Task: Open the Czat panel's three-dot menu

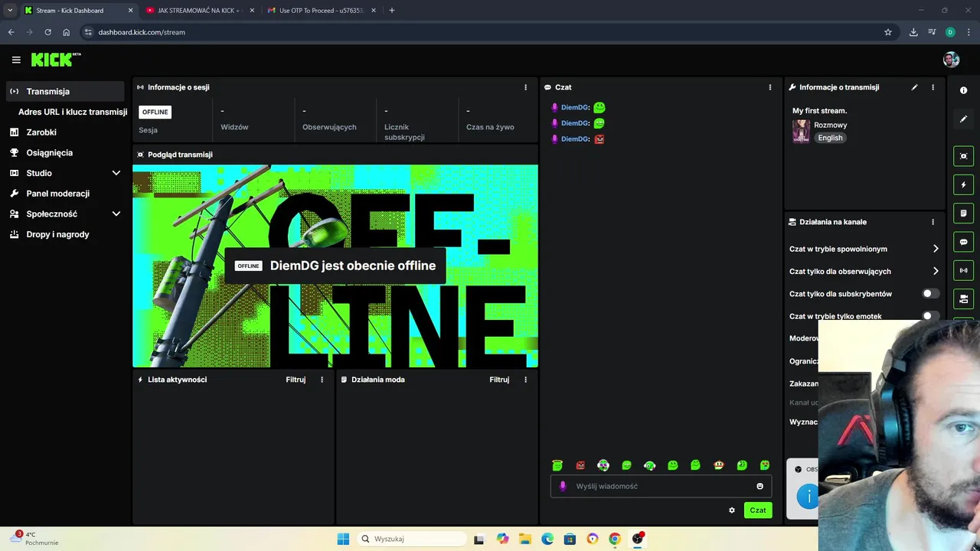Action: coord(770,87)
